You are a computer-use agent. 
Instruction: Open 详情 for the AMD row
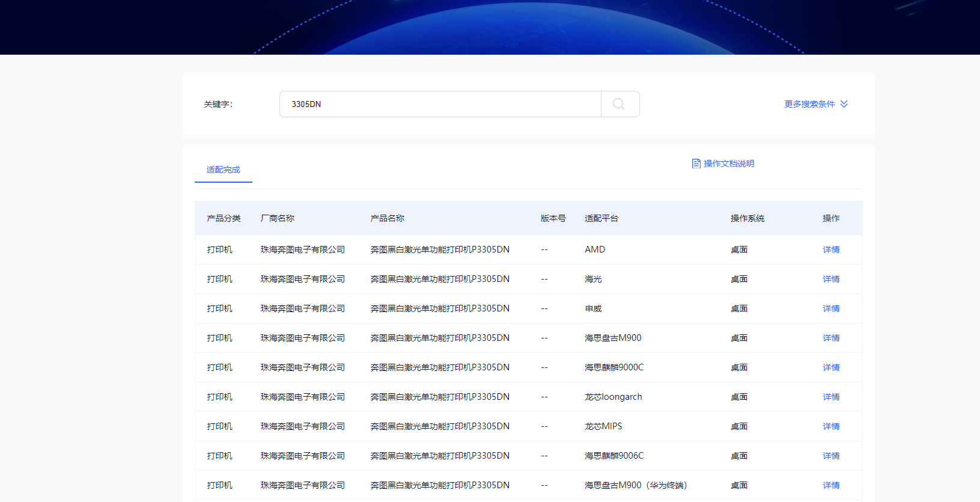coord(831,249)
